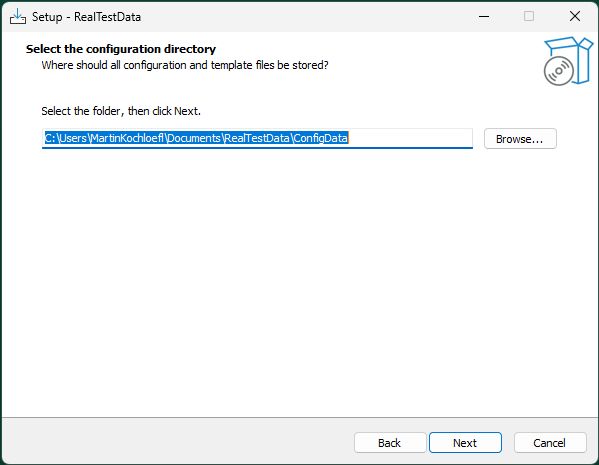
Task: Open the Browse... folder picker
Action: 520,139
